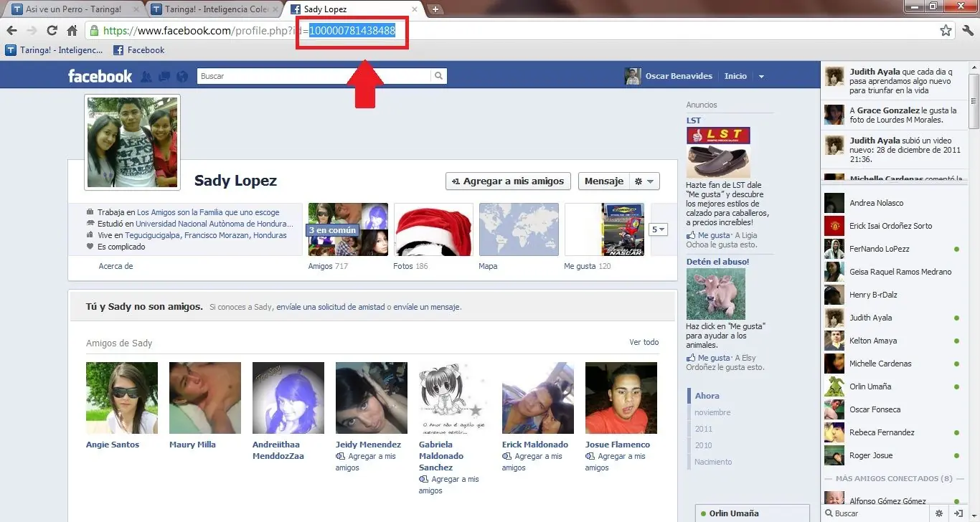The height and width of the screenshot is (522, 980).
Task: Open the Taringa! bookmark in the bookmarks bar
Action: tap(54, 50)
